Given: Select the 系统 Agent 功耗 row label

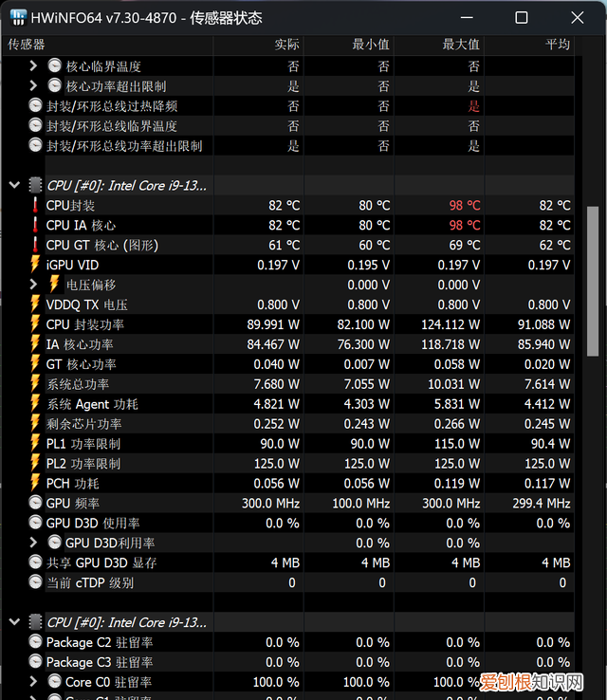Looking at the screenshot, I should [x=92, y=404].
